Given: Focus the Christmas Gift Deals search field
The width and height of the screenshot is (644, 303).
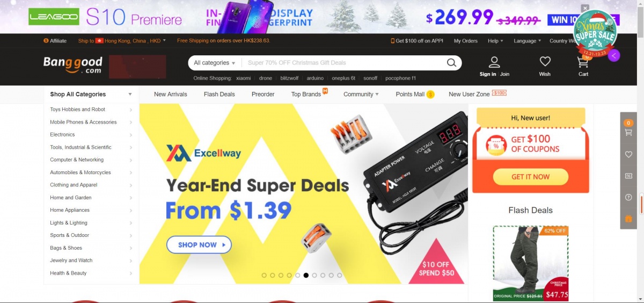Looking at the screenshot, I should coord(344,63).
